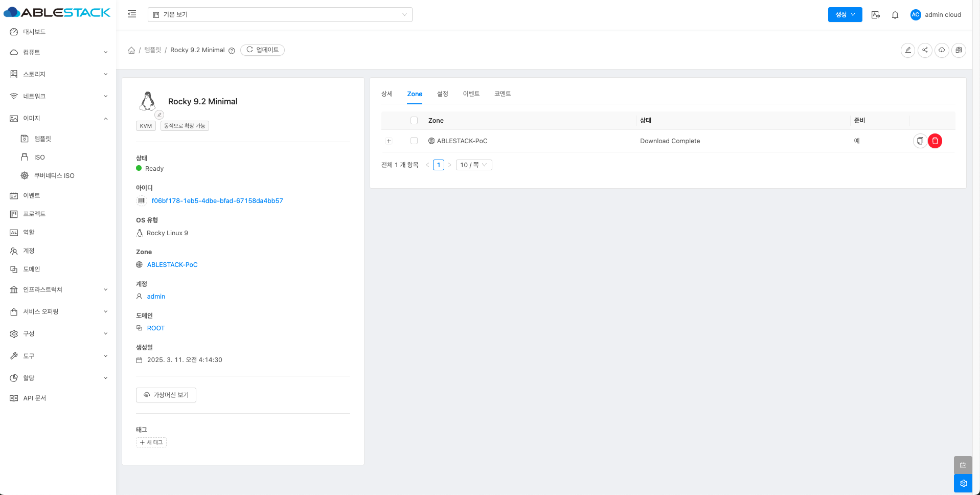Screen dimensions: 980x495
Task: Click the red delete template zone icon
Action: [935, 141]
